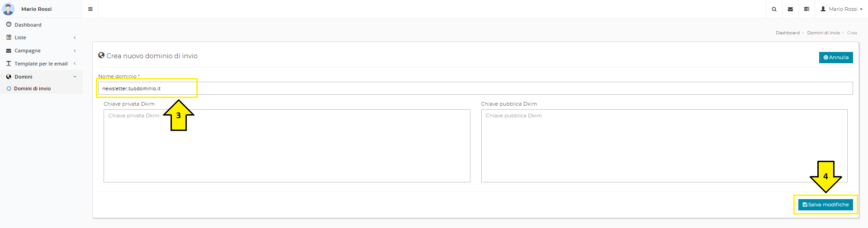Click the Annulla button
Screen dimensions: 868x228
[836, 57]
